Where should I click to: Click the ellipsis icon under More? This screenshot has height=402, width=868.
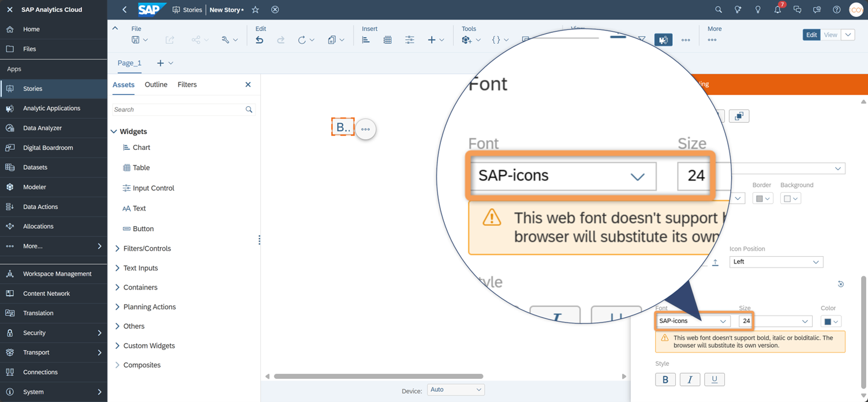712,40
